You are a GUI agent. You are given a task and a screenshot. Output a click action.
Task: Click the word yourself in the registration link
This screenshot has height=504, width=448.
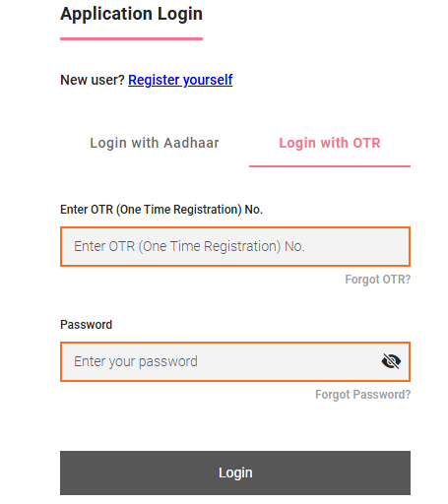click(x=208, y=80)
